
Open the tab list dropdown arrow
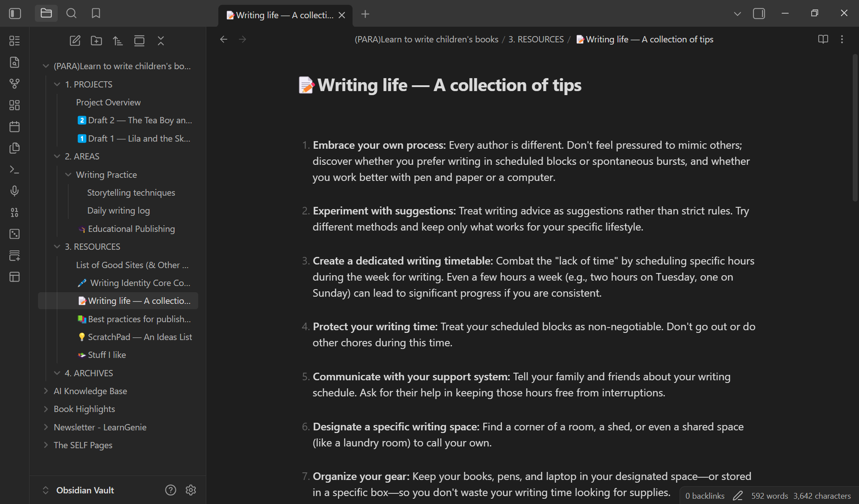(737, 14)
